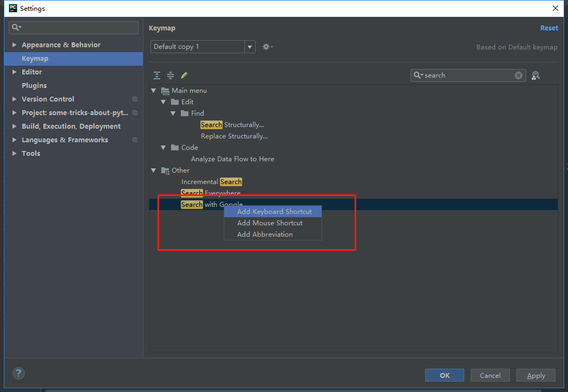Viewport: 568px width, 392px height.
Task: Open the Default copy 1 keymap dropdown
Action: pos(249,47)
